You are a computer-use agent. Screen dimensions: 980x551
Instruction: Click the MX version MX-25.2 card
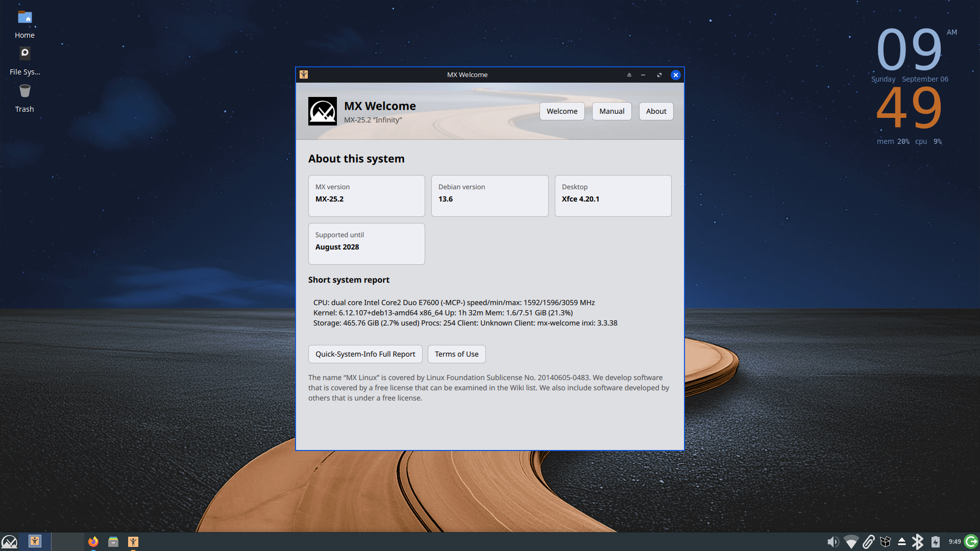366,196
